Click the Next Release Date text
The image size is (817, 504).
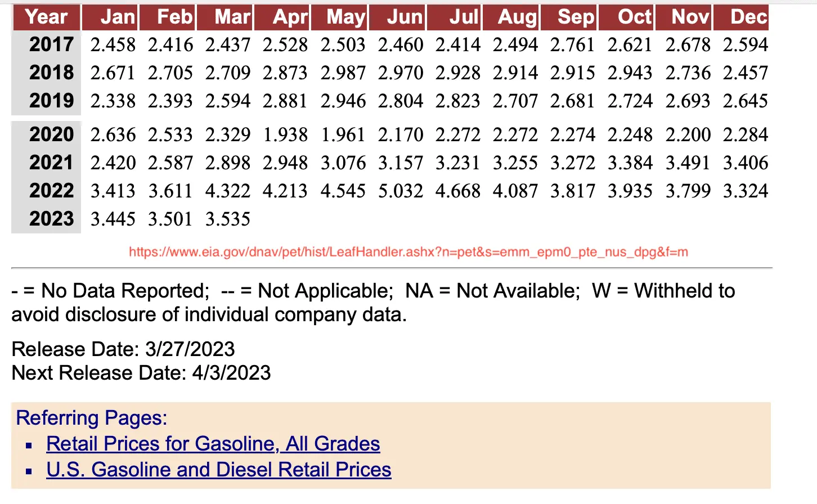[141, 373]
